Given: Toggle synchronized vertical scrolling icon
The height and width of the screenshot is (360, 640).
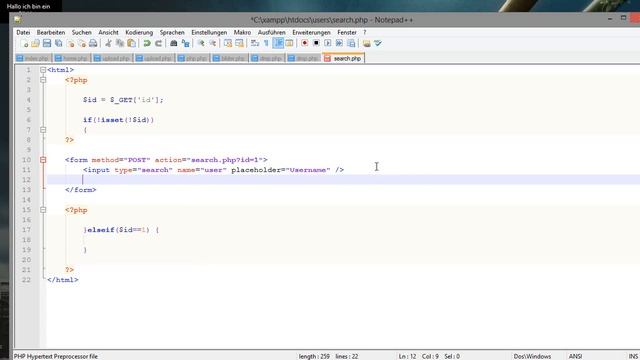Looking at the screenshot, I should tap(228, 43).
